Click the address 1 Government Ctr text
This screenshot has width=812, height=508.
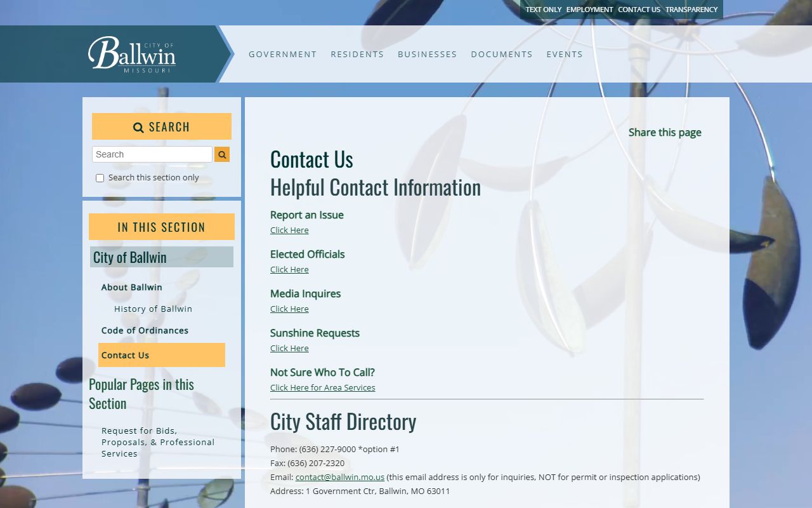[378, 491]
